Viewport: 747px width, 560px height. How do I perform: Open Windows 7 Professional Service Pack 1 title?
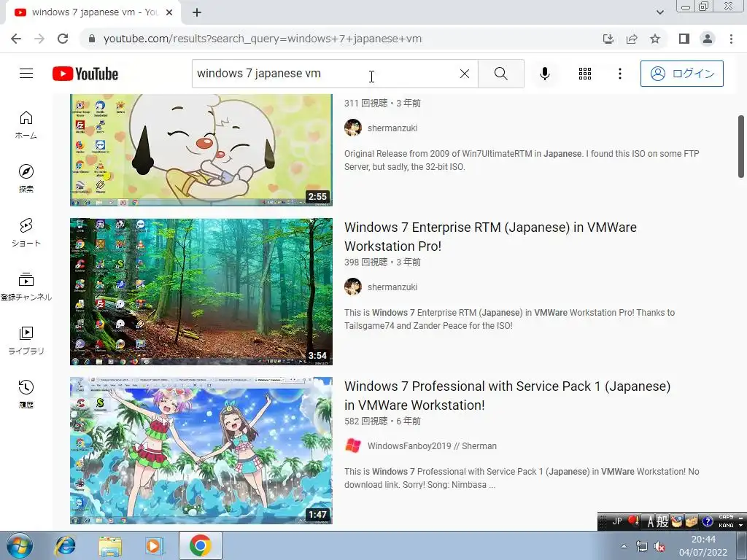(508, 396)
